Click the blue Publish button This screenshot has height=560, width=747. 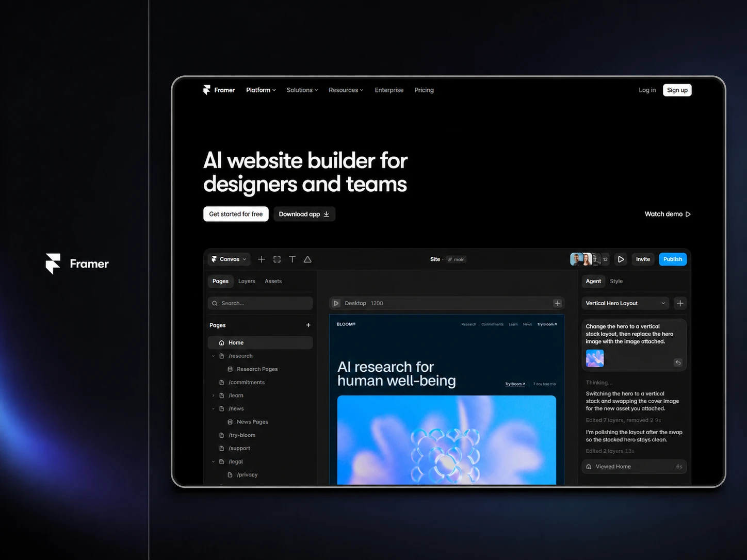(673, 259)
